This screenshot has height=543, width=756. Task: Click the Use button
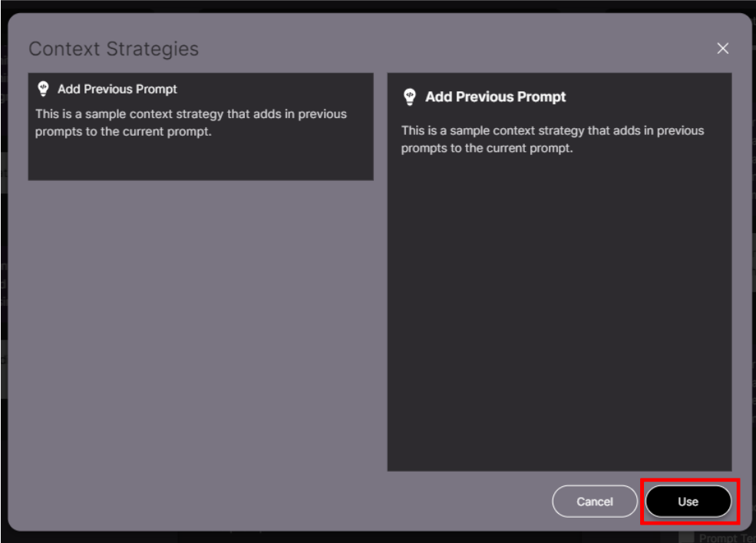click(x=688, y=502)
